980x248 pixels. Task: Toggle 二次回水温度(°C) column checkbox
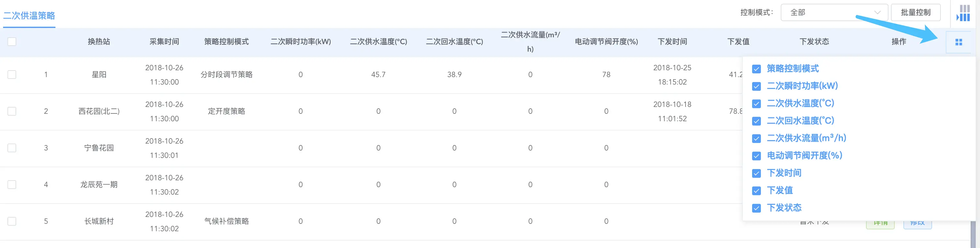[x=756, y=121]
